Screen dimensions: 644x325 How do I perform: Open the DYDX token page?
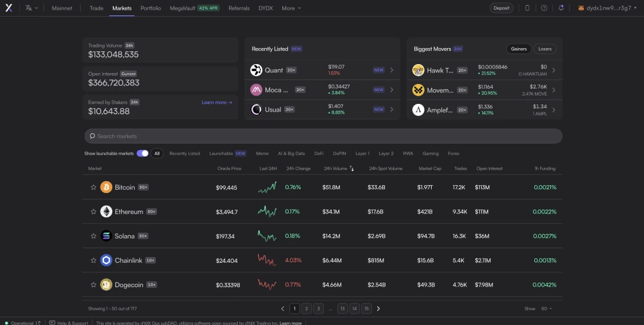[x=266, y=8]
